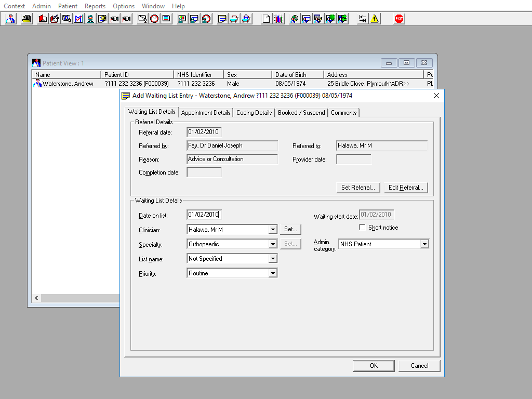The height and width of the screenshot is (399, 532).
Task: Expand the Admin. category dropdown
Action: coord(424,244)
